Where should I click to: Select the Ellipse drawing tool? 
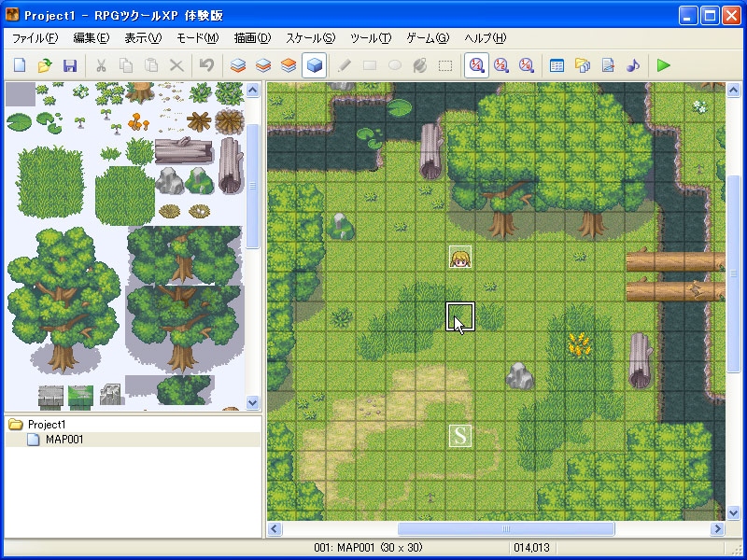(x=395, y=64)
